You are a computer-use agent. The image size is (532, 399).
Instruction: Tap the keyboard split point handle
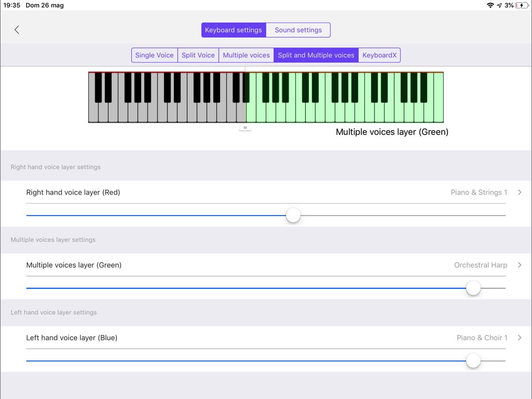(x=245, y=128)
